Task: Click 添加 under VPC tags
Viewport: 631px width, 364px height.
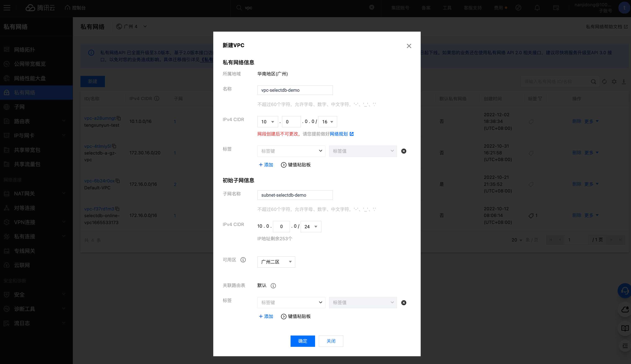Action: click(266, 164)
